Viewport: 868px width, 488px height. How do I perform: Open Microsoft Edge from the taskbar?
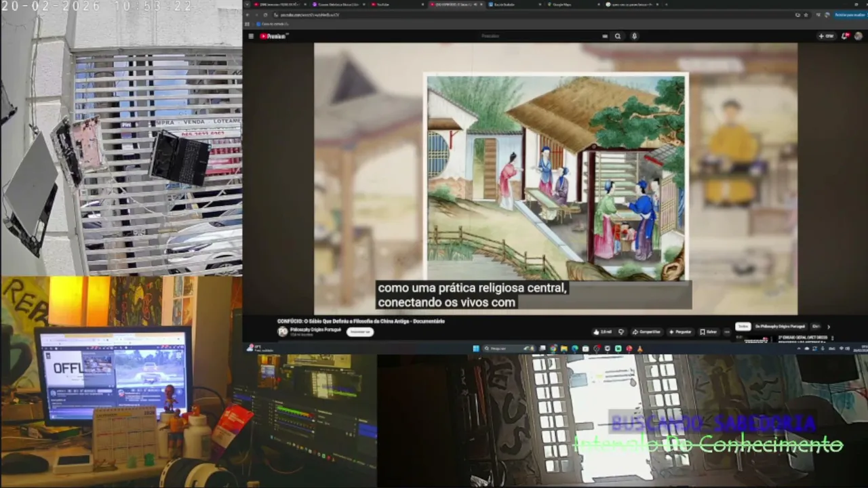[575, 349]
